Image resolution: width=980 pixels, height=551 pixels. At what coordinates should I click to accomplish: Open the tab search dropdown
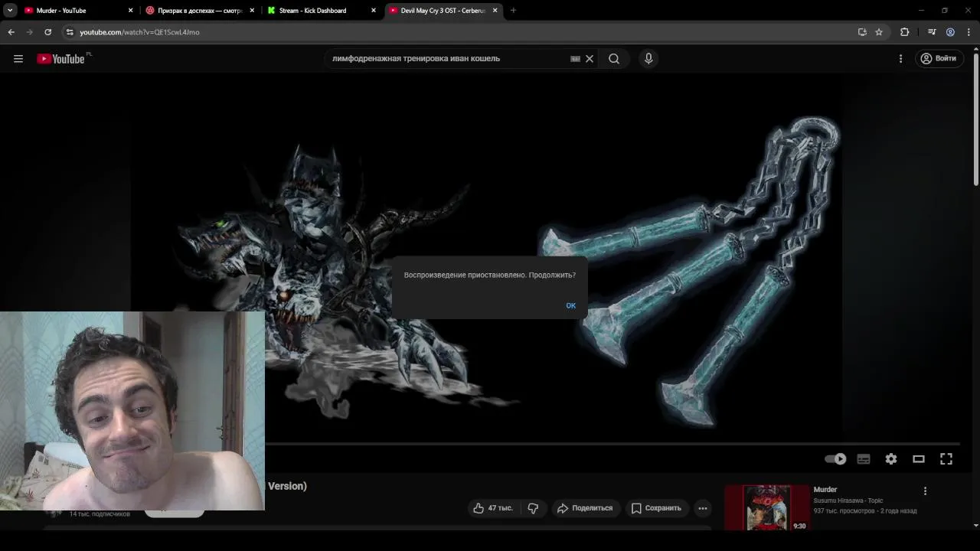coord(10,11)
